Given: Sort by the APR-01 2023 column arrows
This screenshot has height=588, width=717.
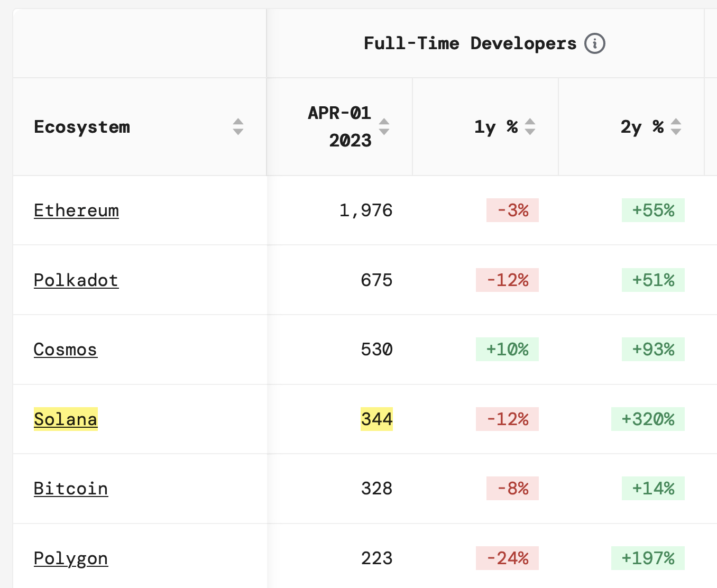Looking at the screenshot, I should (x=384, y=127).
